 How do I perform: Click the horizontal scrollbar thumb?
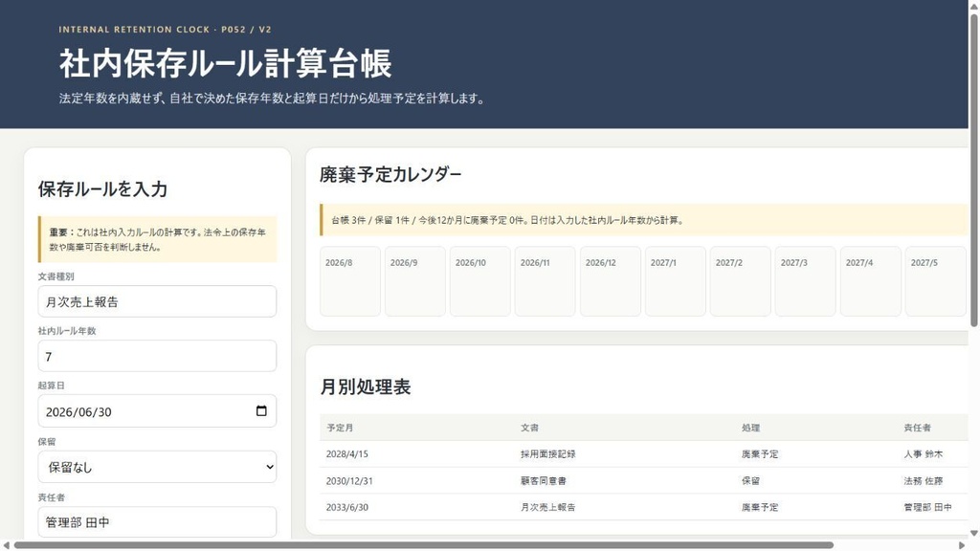pyautogui.click(x=424, y=545)
